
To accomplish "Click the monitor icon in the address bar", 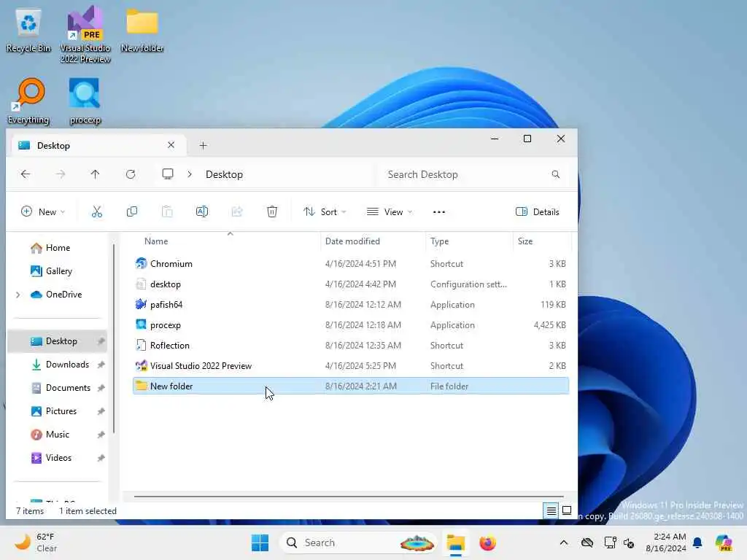I will (168, 174).
